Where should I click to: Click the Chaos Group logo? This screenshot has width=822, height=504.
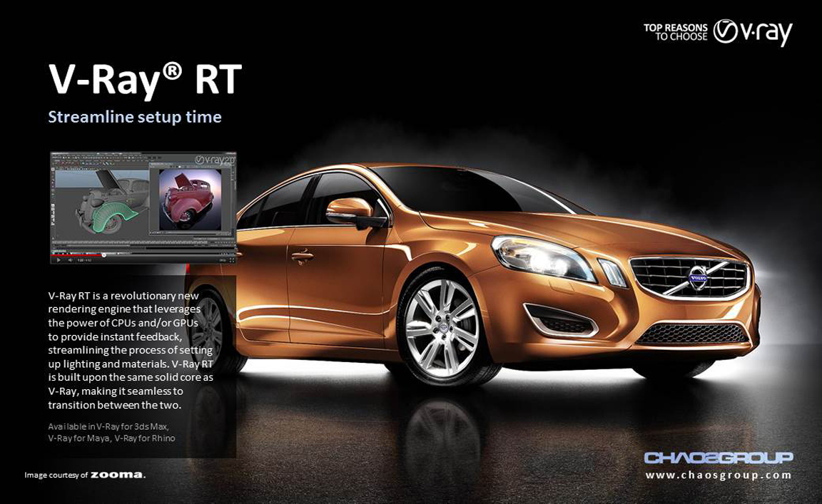(719, 458)
